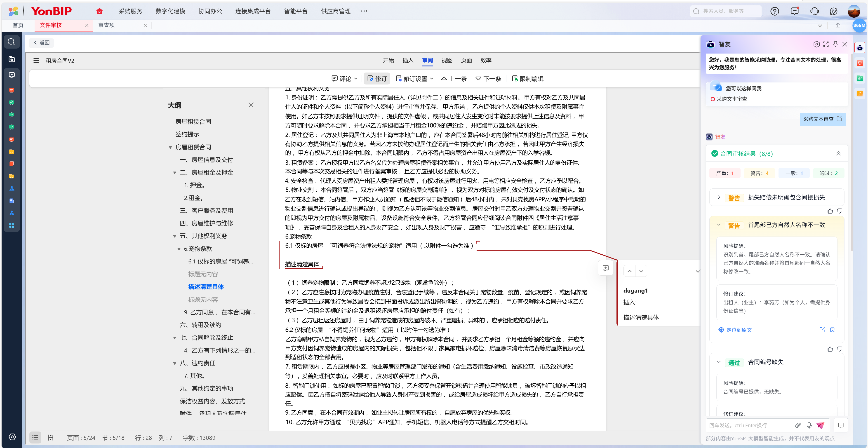
Task: Click the attachment paperclip icon
Action: [x=798, y=425]
